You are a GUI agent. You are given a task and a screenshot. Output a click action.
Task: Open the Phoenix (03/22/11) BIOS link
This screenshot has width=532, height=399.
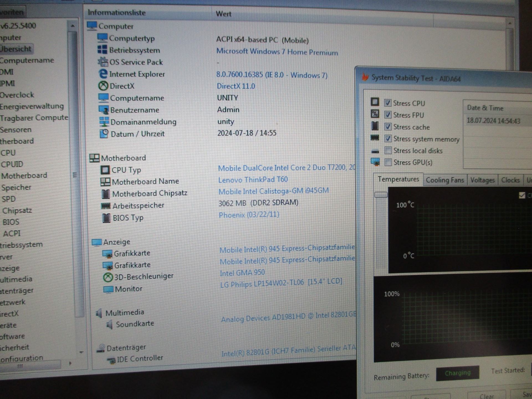[x=249, y=215]
